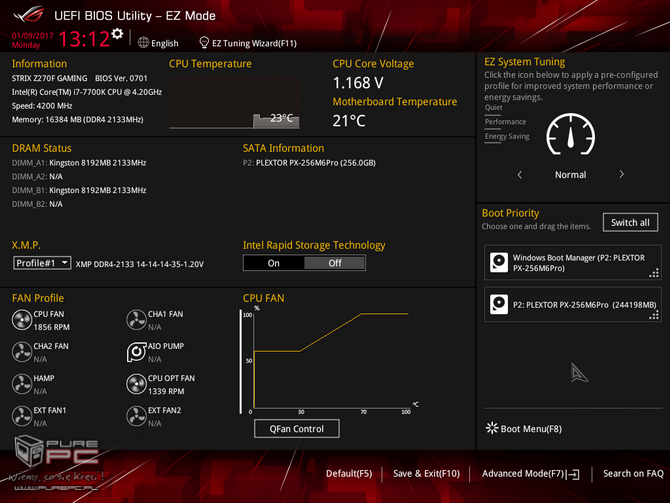Click the CHA1 FAN icon
The image size is (670, 503).
[x=136, y=320]
